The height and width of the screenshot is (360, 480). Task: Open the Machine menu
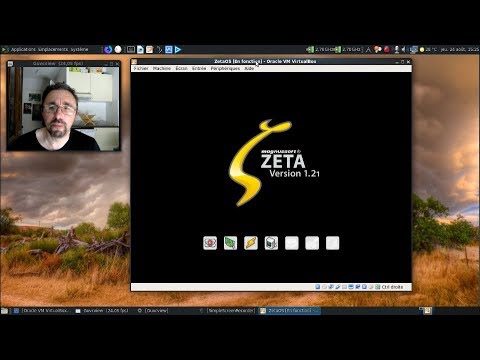(x=162, y=68)
